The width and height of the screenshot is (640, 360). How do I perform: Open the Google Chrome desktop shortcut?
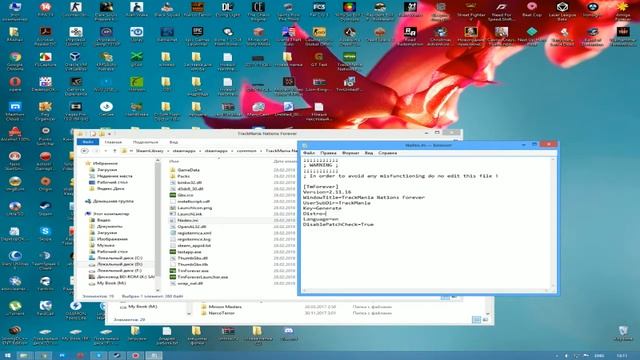pos(15,60)
